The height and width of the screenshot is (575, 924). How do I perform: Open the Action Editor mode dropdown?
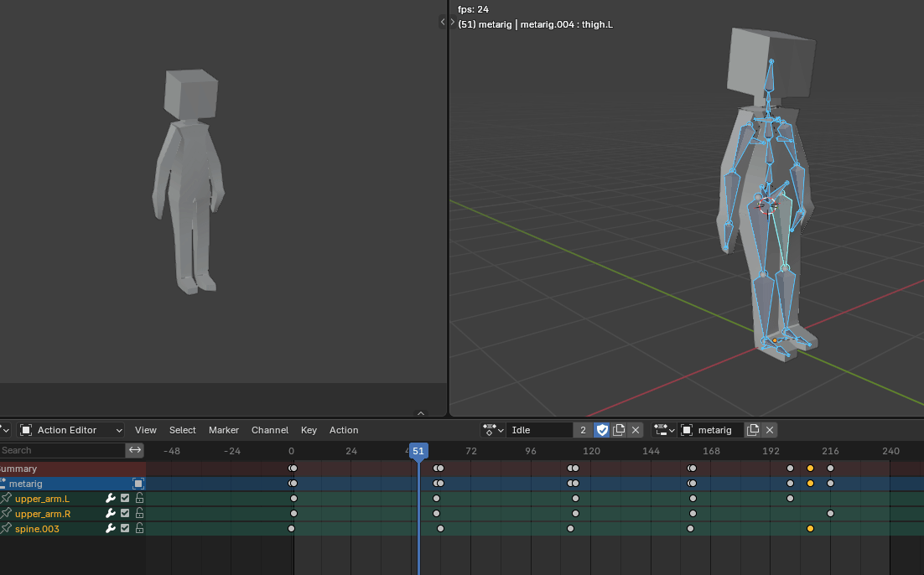(71, 430)
